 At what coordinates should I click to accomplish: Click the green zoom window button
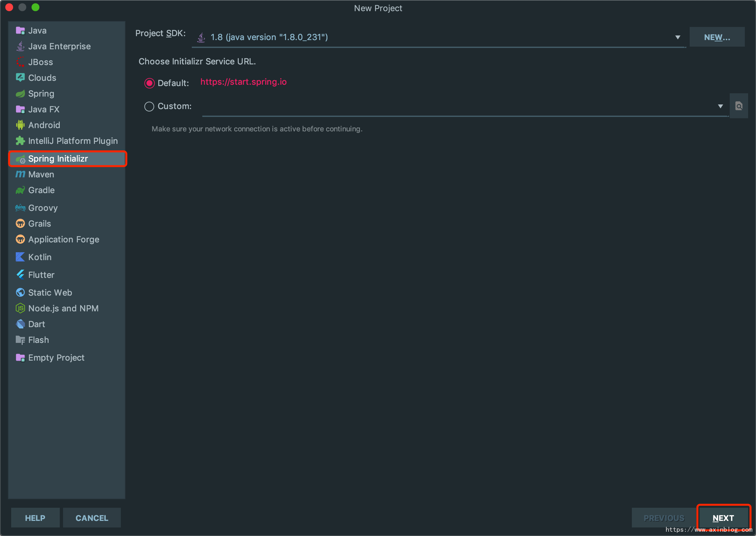(35, 7)
